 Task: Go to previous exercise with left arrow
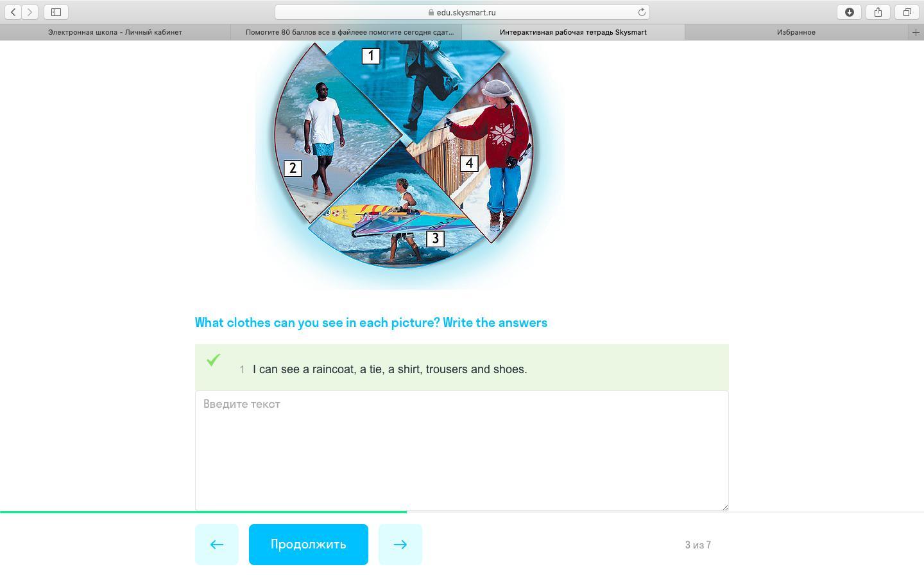coord(217,545)
